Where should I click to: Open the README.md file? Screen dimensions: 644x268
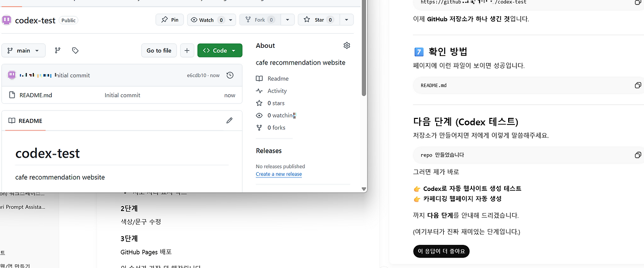coord(36,95)
